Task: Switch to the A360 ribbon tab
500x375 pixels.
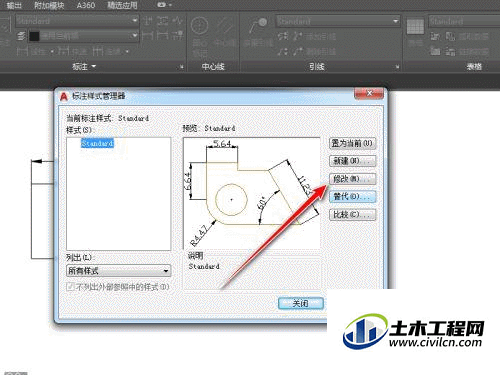Action: [86, 5]
